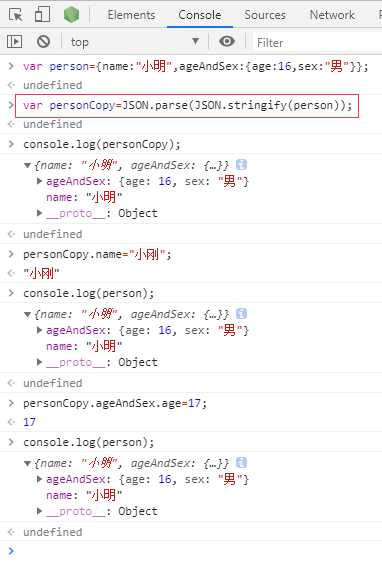Focus the Filter input field
Screen dimensions: 382x568
pyautogui.click(x=317, y=43)
